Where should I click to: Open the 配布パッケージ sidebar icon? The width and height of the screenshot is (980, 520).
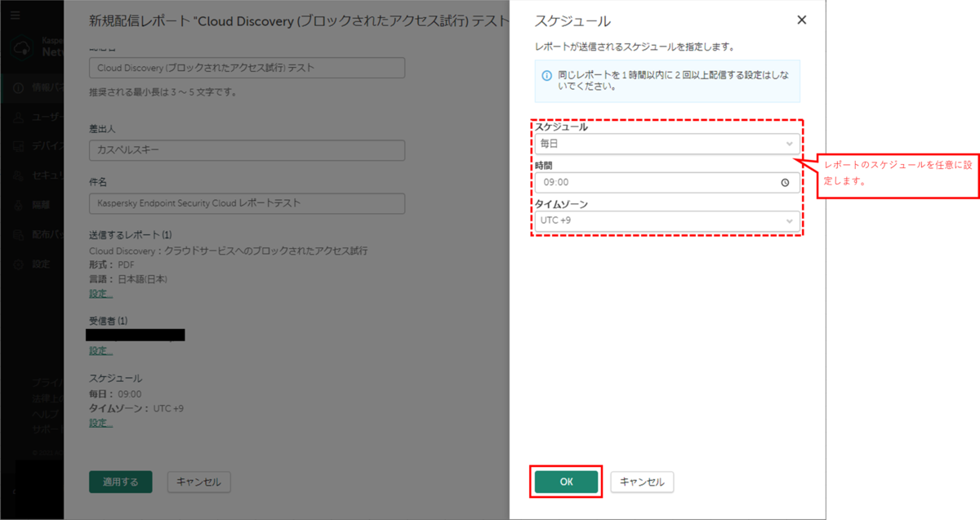click(18, 233)
